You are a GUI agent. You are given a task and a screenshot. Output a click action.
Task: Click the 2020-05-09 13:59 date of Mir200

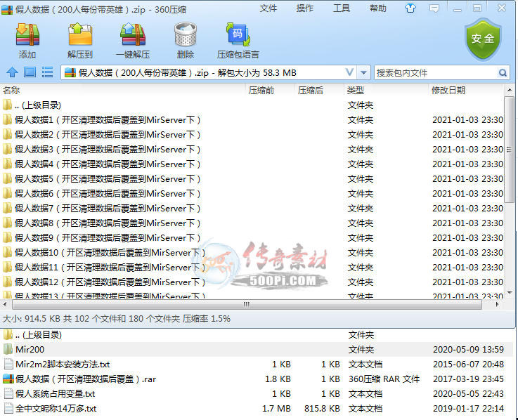pos(468,349)
